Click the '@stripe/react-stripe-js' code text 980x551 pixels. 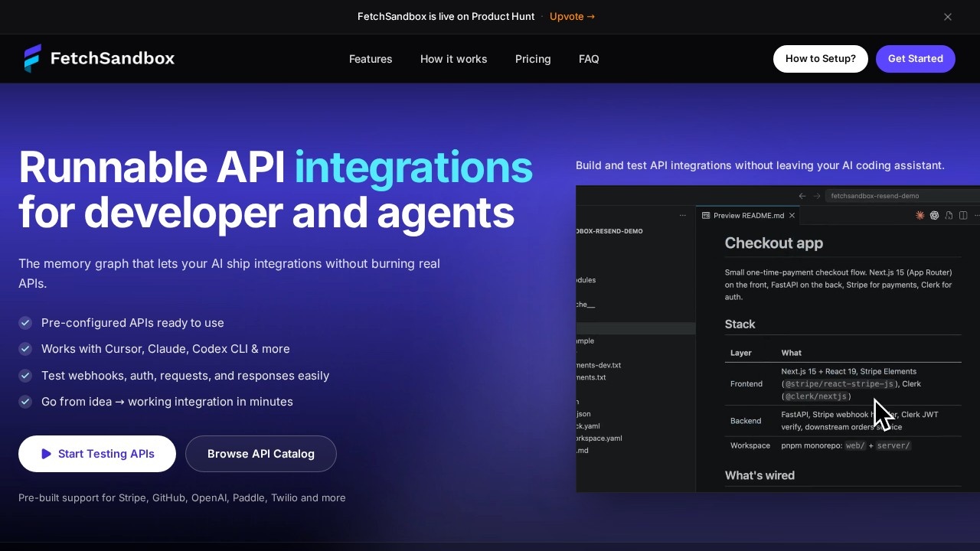point(839,384)
